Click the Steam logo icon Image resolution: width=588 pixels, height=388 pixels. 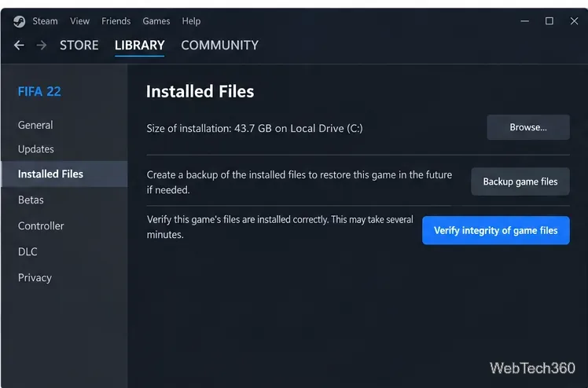19,21
